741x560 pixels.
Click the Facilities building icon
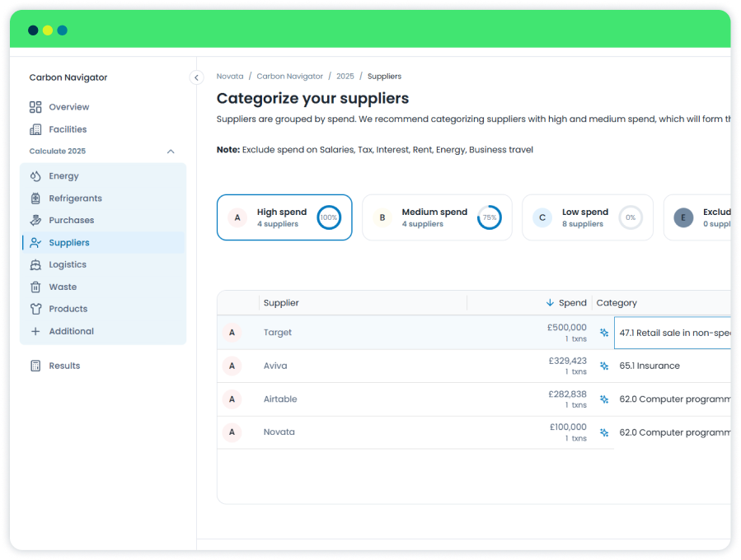35,129
